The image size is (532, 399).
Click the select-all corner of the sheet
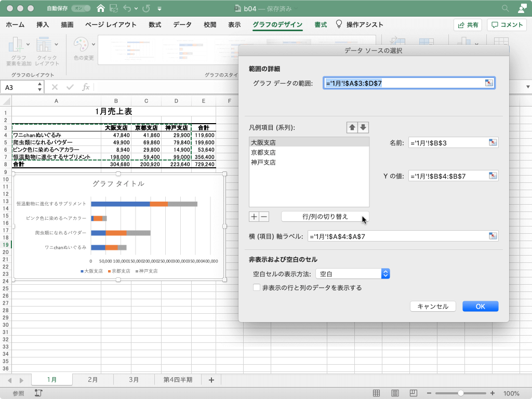click(6, 101)
